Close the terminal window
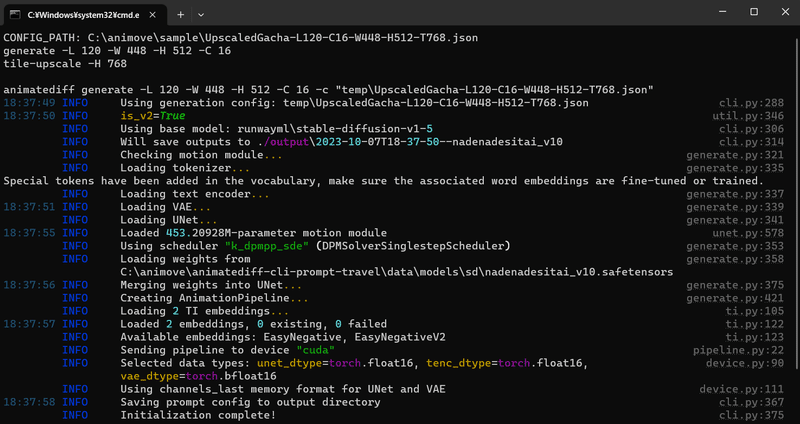 click(x=785, y=12)
